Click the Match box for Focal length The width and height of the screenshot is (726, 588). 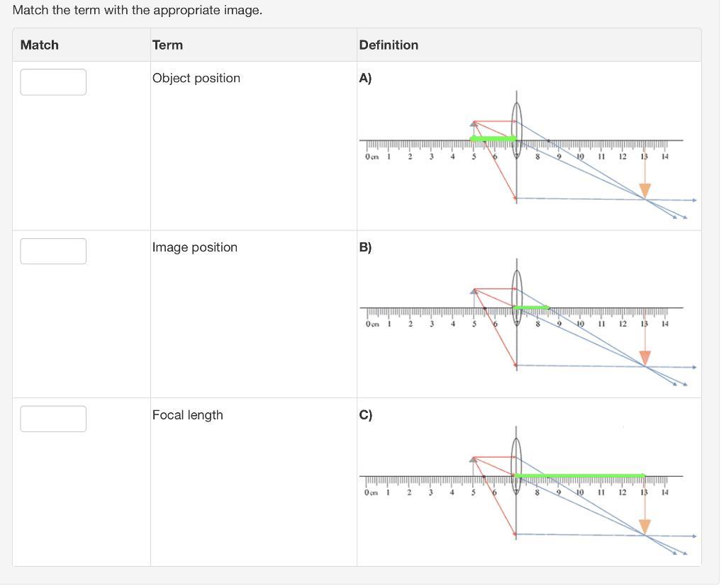53,419
